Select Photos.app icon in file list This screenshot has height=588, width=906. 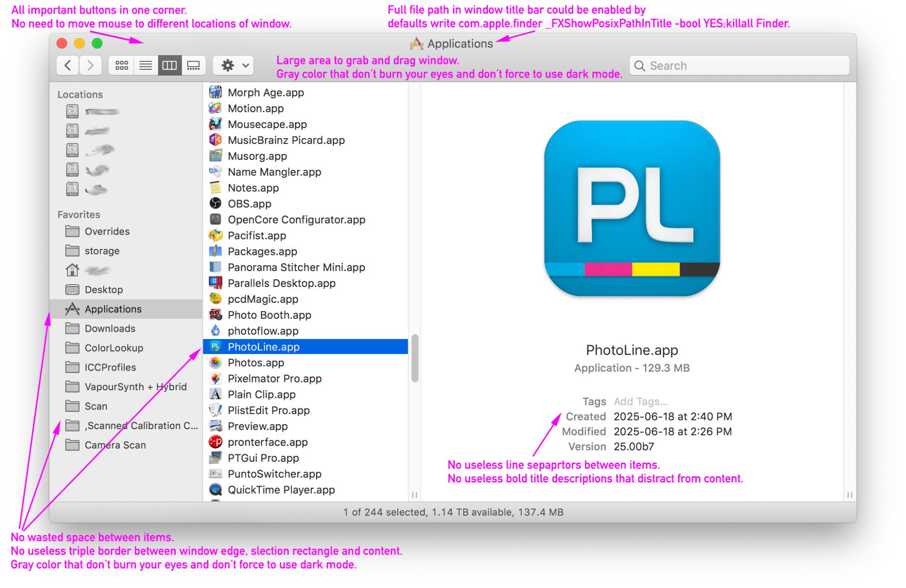[x=216, y=363]
